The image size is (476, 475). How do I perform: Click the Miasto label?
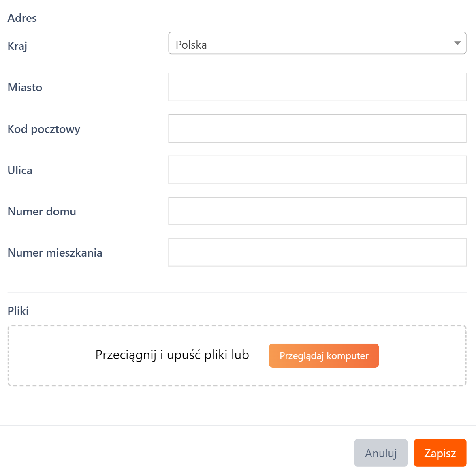click(25, 88)
